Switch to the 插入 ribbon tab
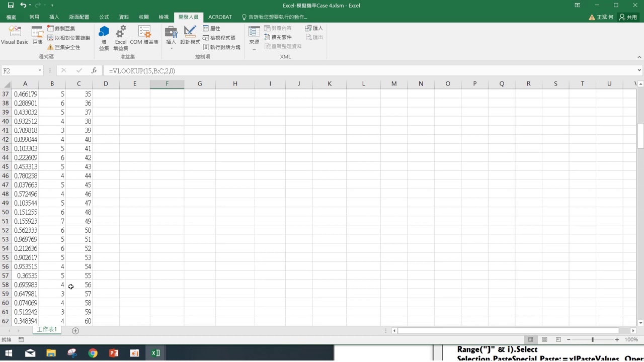644x362 pixels. click(54, 17)
